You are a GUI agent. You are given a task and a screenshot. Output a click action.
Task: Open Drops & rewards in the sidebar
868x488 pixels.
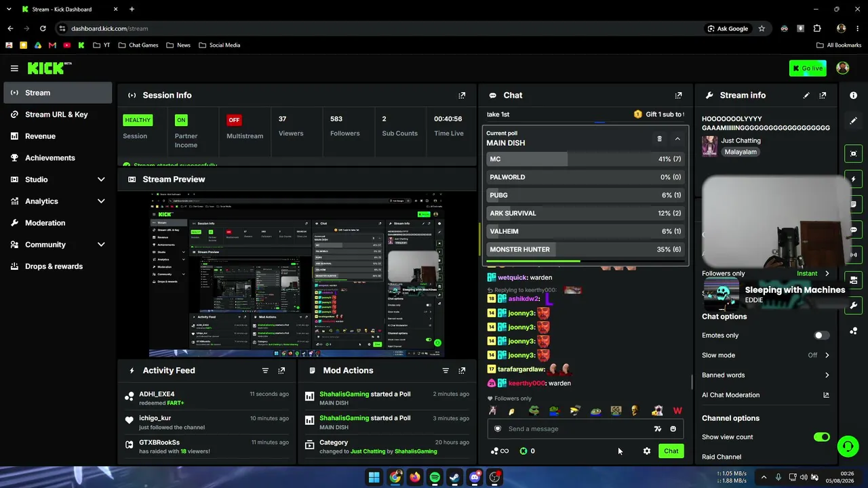(58, 266)
